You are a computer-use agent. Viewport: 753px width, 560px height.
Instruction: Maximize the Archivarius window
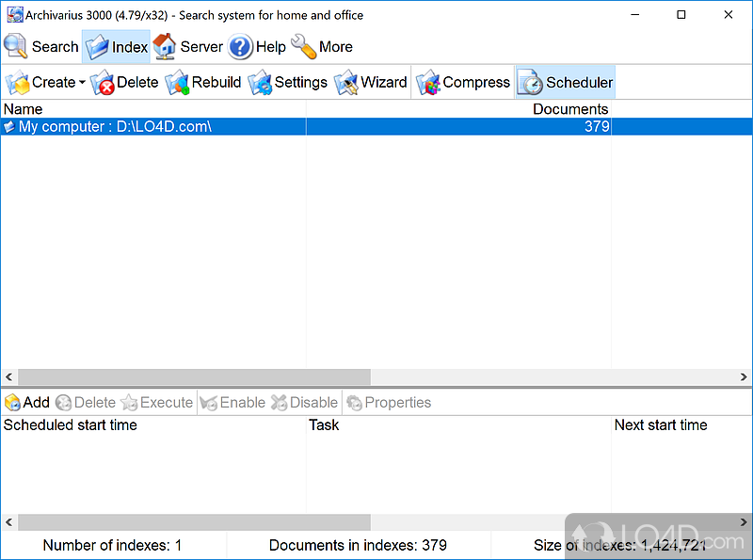[681, 15]
